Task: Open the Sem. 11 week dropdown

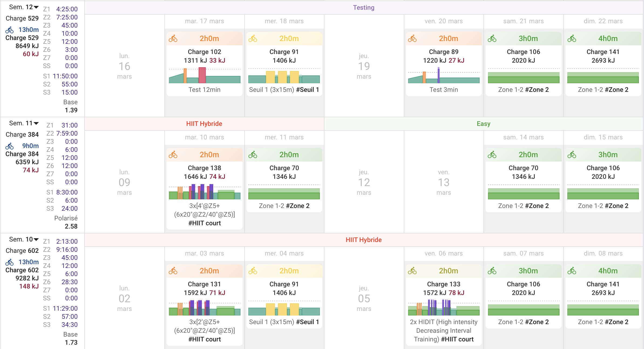Action: click(x=36, y=123)
